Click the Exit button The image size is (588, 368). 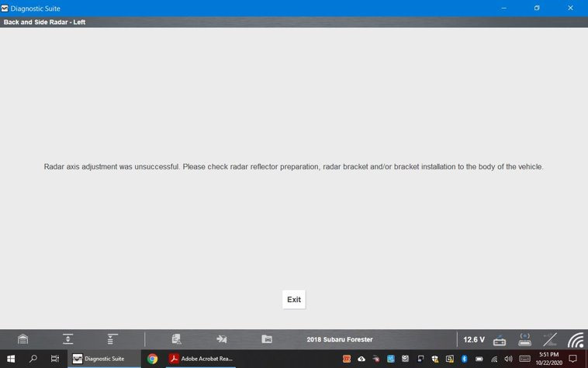point(294,300)
